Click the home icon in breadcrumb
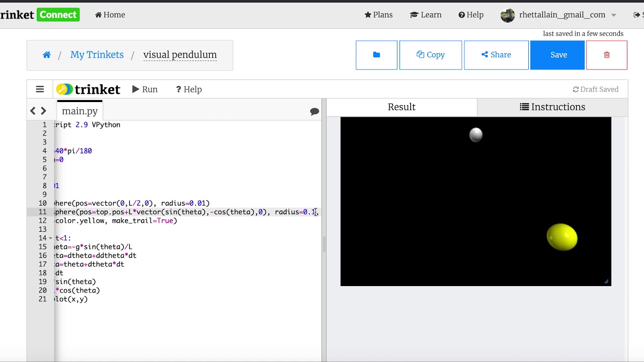This screenshot has width=644, height=362. click(x=47, y=55)
